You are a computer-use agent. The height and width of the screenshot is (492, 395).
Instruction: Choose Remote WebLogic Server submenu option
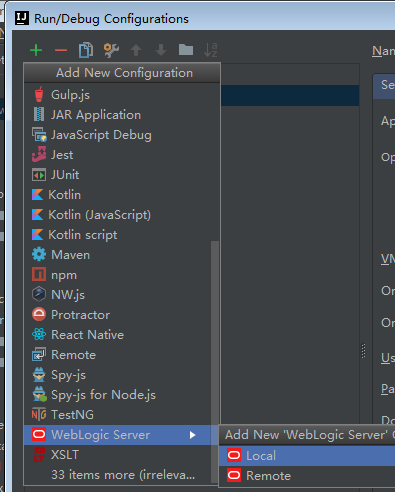coord(307,476)
